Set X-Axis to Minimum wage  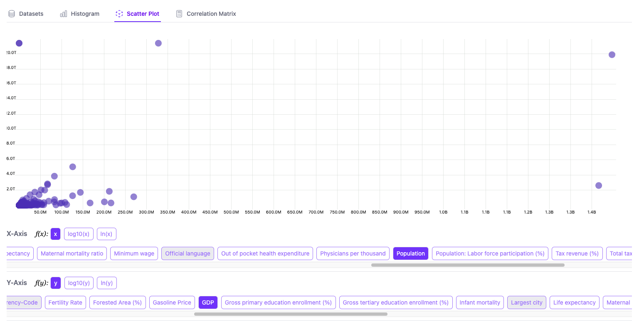134,253
